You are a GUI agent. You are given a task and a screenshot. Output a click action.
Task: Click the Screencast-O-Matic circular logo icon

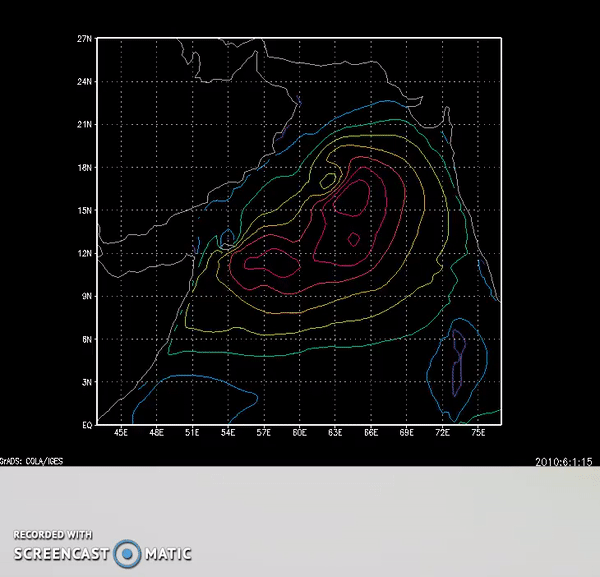pyautogui.click(x=127, y=553)
